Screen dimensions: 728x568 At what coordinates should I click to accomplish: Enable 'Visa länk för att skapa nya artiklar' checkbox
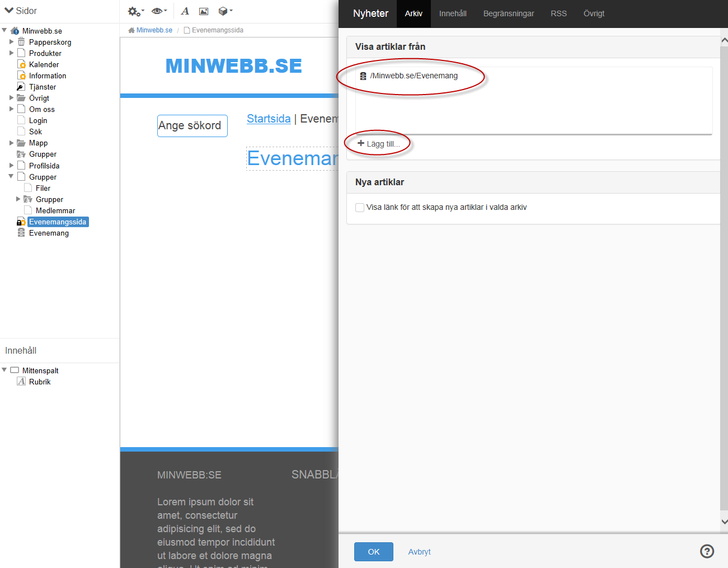click(360, 208)
